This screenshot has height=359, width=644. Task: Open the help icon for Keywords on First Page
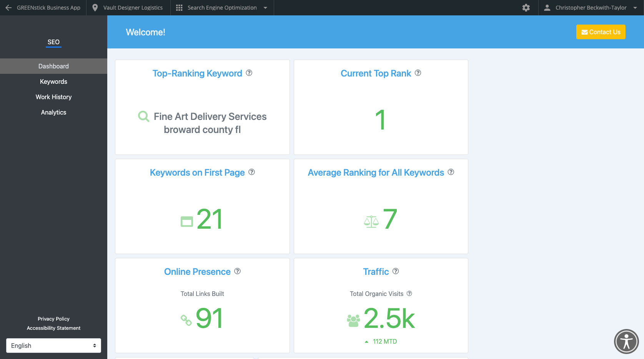[251, 172]
